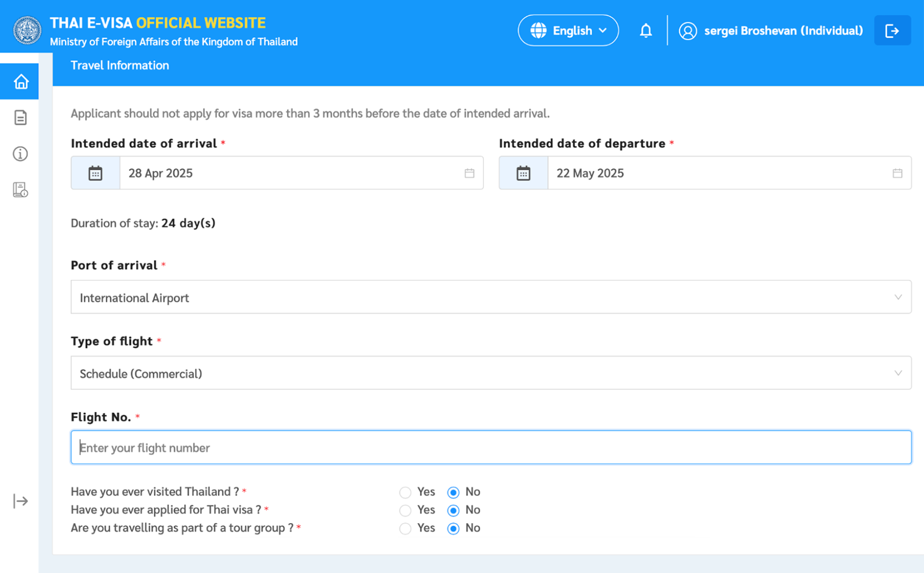Click the tour group question text

[x=182, y=529]
